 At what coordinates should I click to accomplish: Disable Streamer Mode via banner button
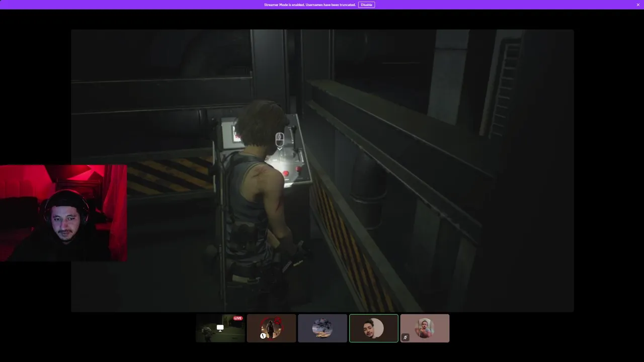point(366,5)
